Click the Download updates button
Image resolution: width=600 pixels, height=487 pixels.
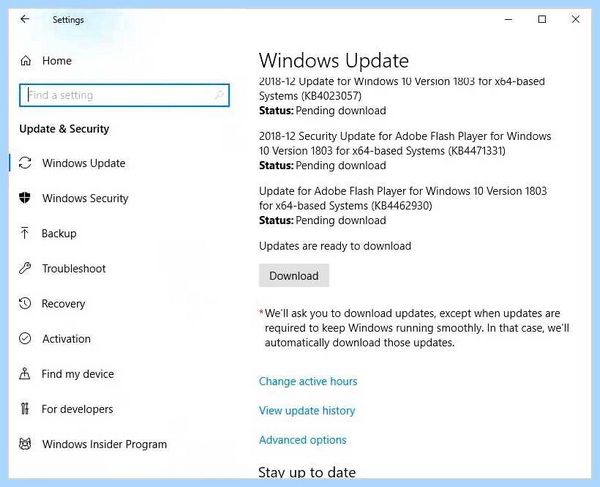pos(294,275)
